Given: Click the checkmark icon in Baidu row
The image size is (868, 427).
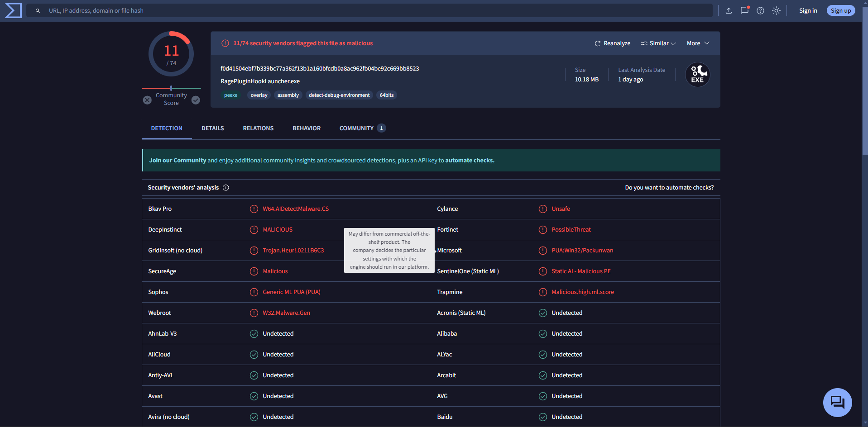Looking at the screenshot, I should [x=543, y=417].
